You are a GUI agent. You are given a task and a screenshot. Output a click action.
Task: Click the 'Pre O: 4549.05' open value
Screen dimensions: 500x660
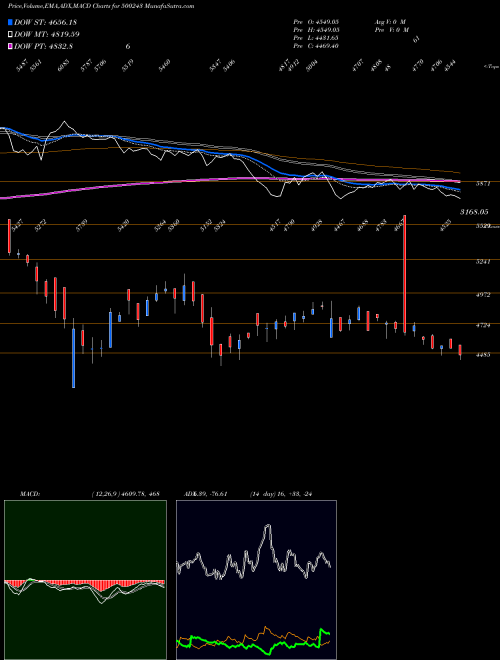(x=316, y=21)
